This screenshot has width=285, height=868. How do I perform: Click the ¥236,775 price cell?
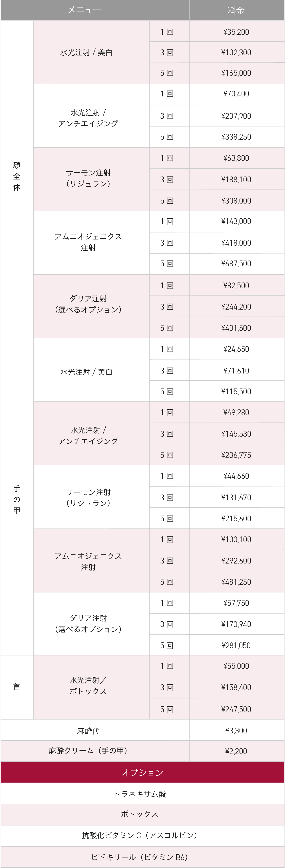coord(237,454)
